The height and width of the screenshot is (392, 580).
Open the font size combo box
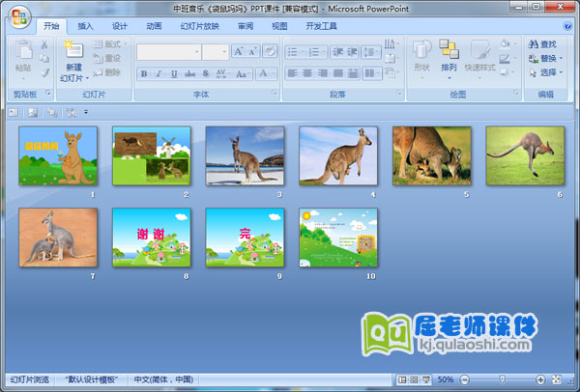coord(216,52)
